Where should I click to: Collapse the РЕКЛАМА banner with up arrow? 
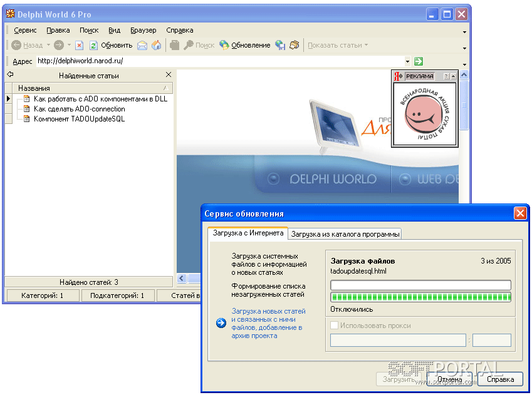pos(453,76)
